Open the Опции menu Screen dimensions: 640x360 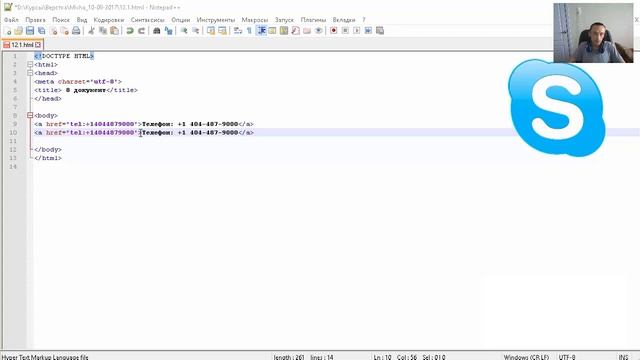[x=180, y=20]
